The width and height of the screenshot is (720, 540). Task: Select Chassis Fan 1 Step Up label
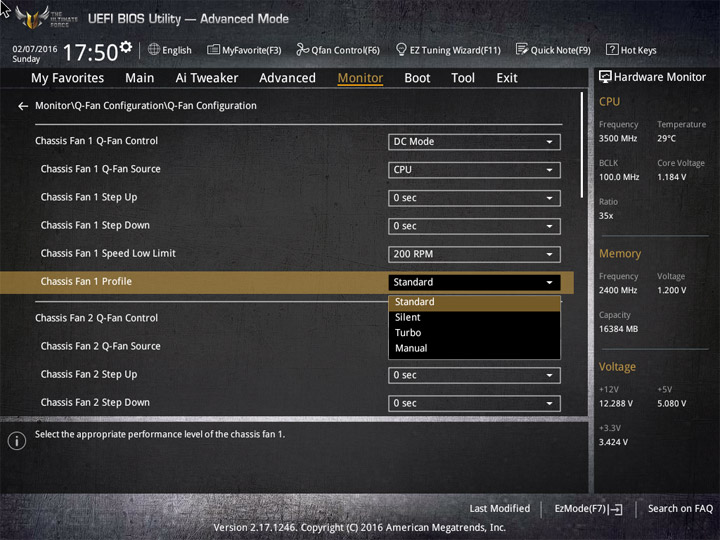[x=89, y=197]
